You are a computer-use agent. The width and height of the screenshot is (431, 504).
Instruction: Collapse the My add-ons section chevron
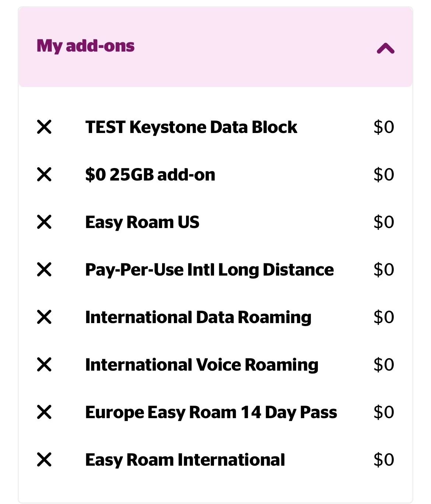386,48
